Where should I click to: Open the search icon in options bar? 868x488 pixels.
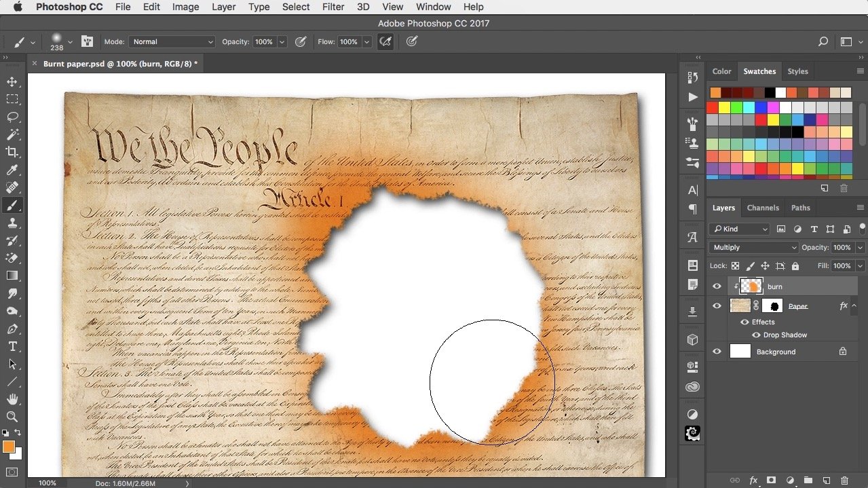823,41
